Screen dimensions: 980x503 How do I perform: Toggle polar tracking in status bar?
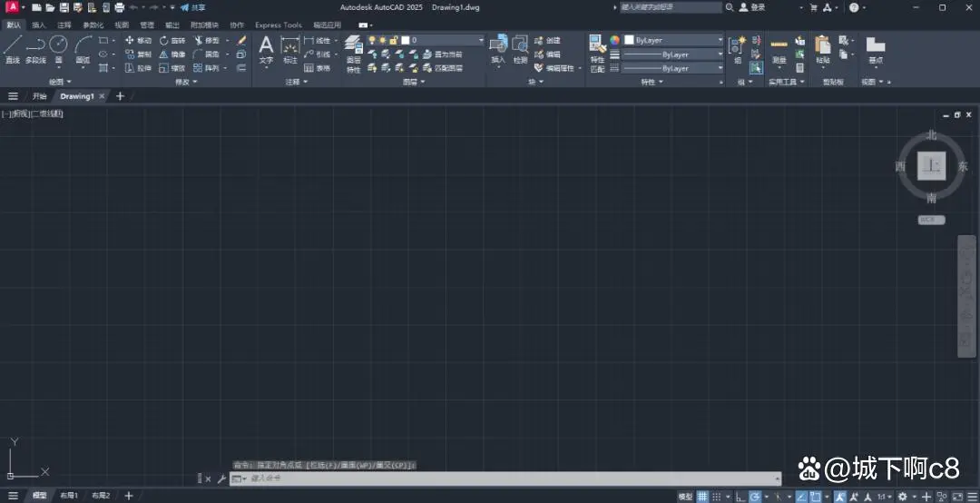tap(755, 496)
